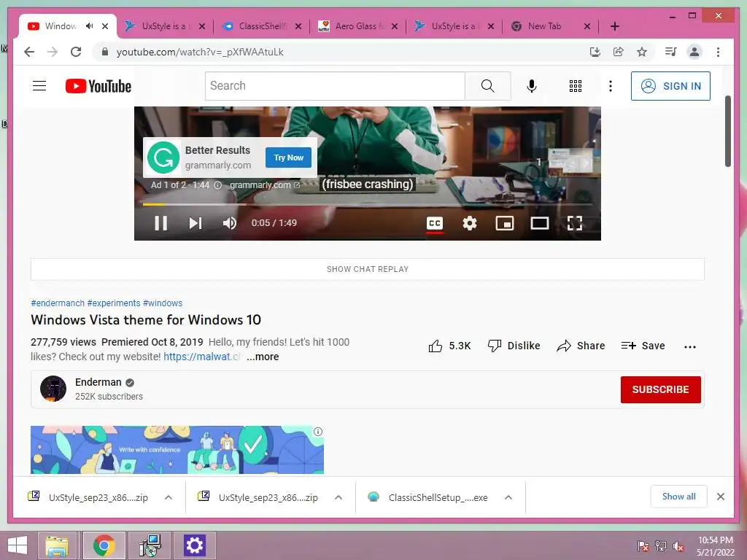Screen dimensions: 747x560
Task: Switch to the second UxStyle tab
Action: click(454, 26)
